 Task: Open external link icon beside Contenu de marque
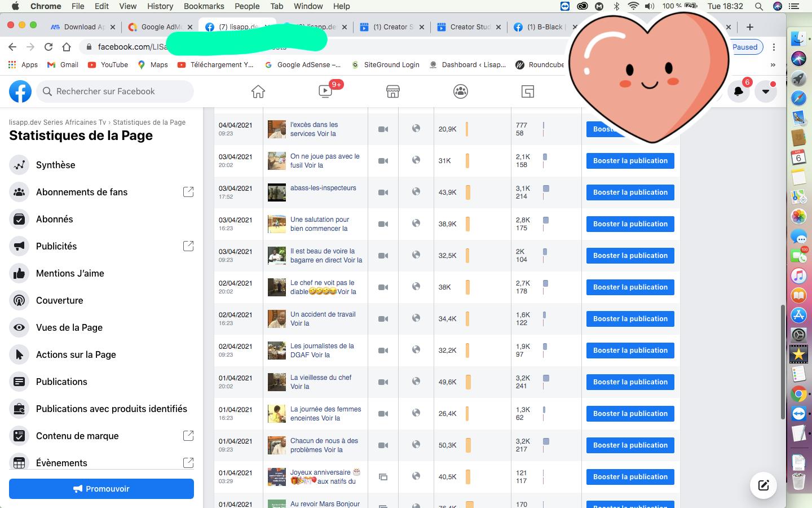tap(188, 436)
